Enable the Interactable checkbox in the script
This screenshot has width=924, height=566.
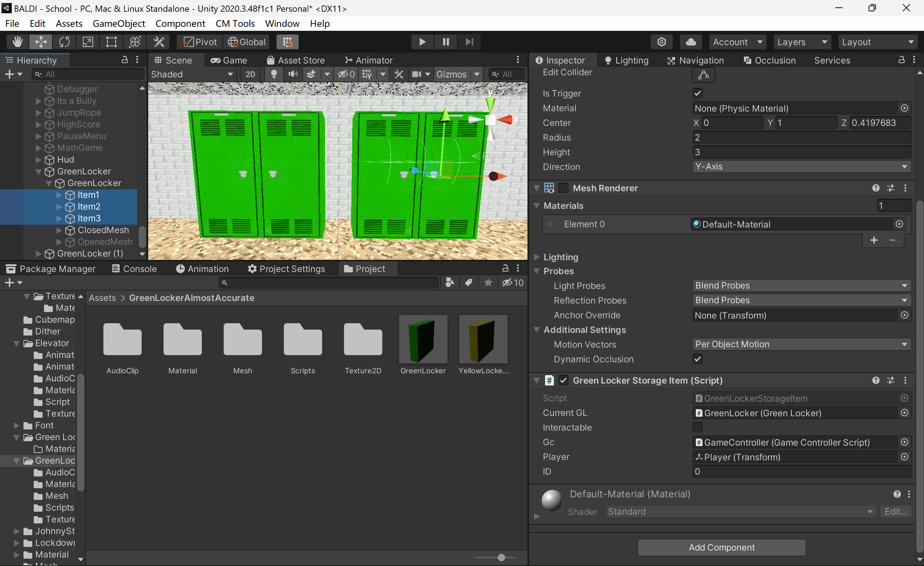pyautogui.click(x=698, y=427)
